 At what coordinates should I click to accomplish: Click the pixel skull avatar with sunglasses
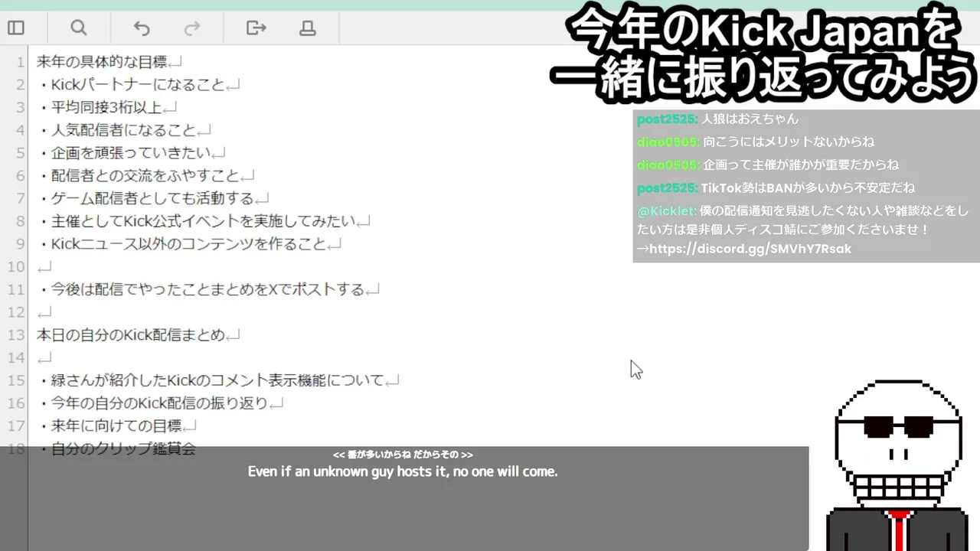coord(897,465)
